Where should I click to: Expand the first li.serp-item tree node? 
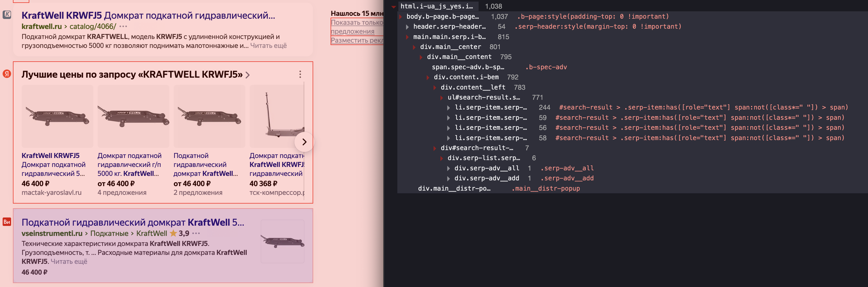click(x=449, y=107)
